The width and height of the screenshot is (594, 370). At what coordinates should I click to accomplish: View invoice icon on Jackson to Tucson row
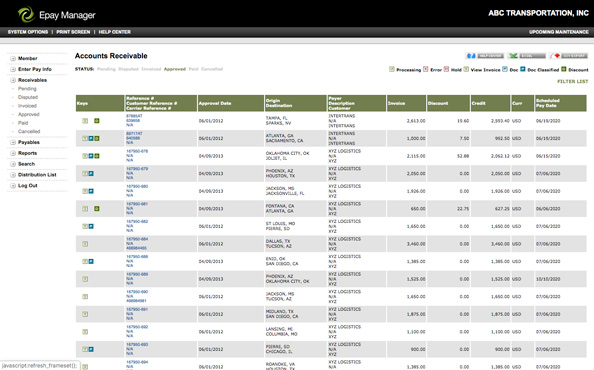click(x=85, y=297)
